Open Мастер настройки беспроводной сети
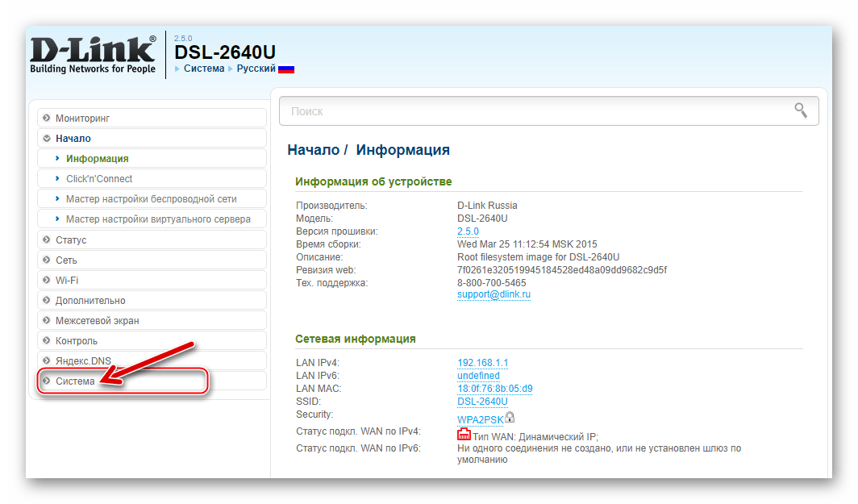 coord(152,198)
